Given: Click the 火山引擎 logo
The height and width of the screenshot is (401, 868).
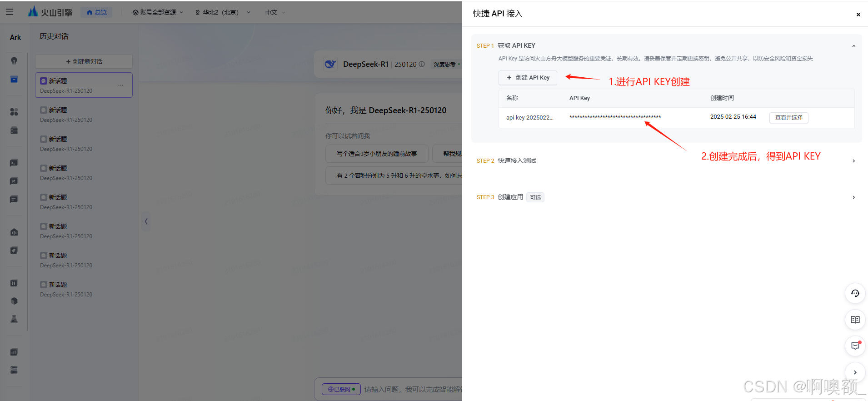Looking at the screenshot, I should 50,12.
